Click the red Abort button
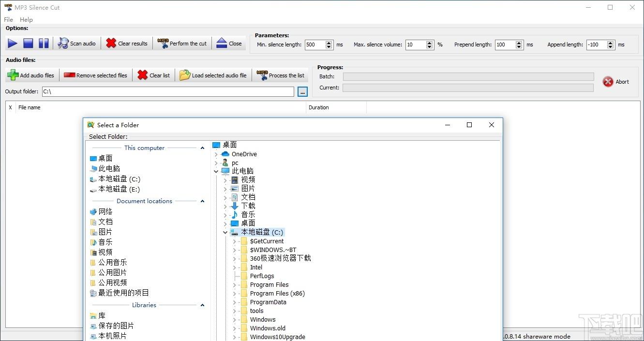Viewport: 644px width, 341px height. point(616,82)
